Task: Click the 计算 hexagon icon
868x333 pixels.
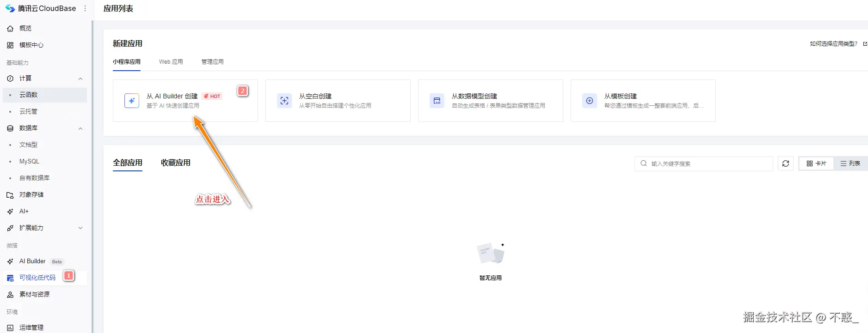Action: tap(10, 78)
